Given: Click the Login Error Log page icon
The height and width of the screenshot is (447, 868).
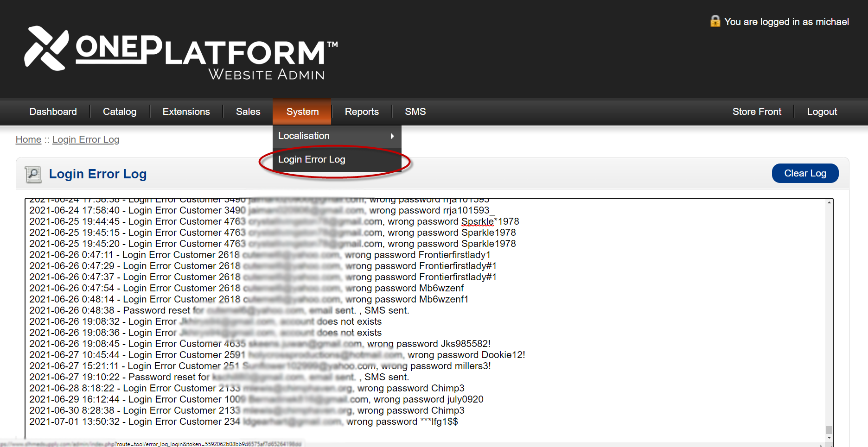Looking at the screenshot, I should coord(33,174).
